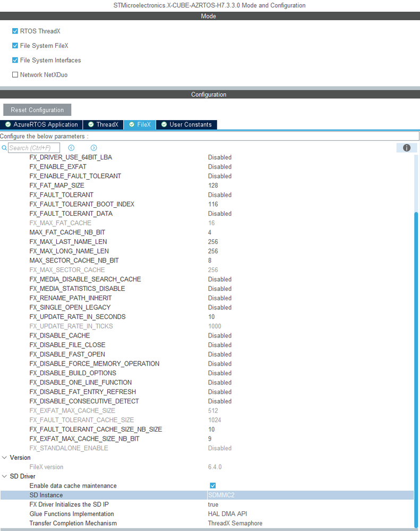The height and width of the screenshot is (531, 420).
Task: Edit FX_MAX_LONG_NAME_LEN value 256
Action: (x=213, y=251)
